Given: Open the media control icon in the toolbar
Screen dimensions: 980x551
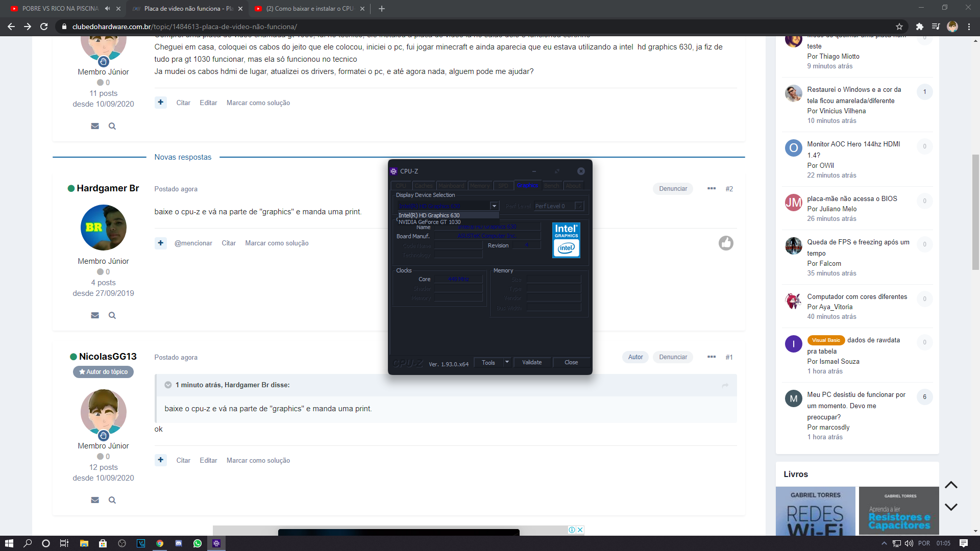Looking at the screenshot, I should coord(936,27).
